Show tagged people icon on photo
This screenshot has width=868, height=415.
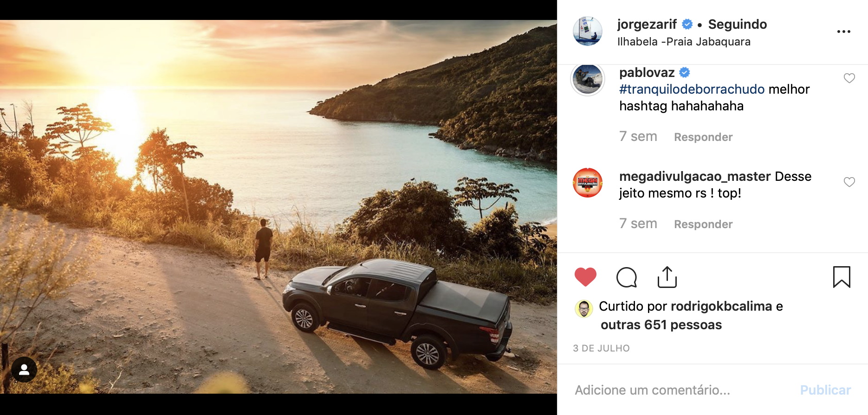point(24,370)
